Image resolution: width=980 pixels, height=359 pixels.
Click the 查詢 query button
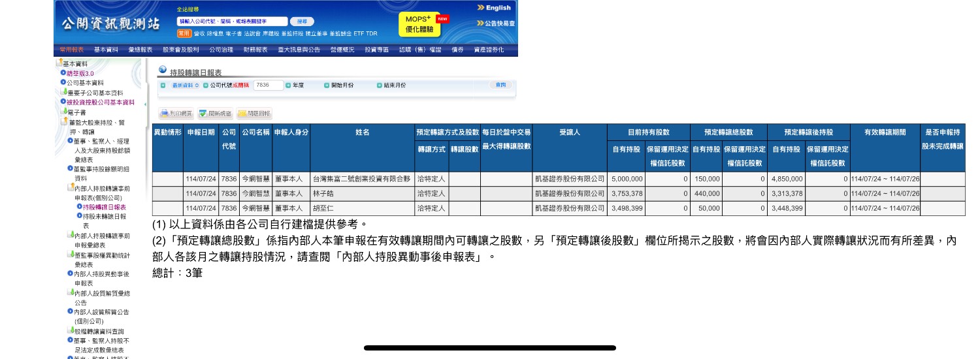(500, 85)
